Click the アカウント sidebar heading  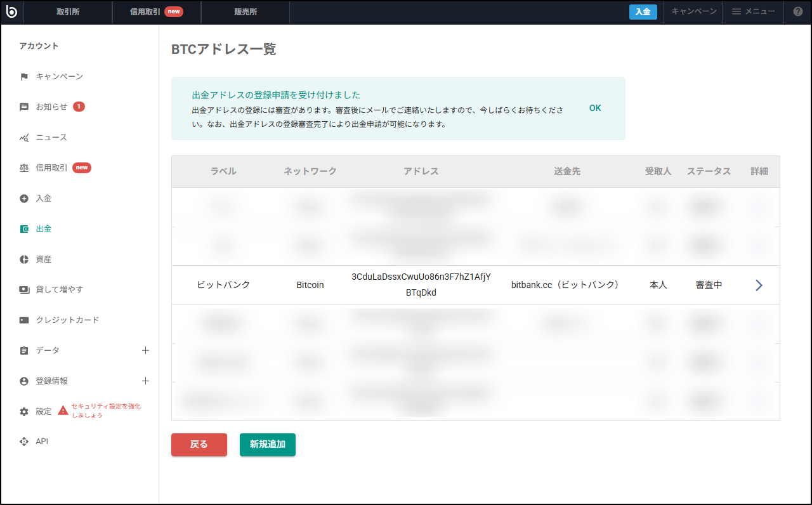(x=39, y=46)
